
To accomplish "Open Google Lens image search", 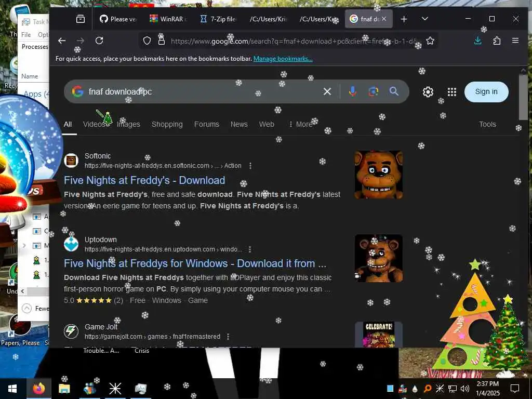I will coord(373,91).
